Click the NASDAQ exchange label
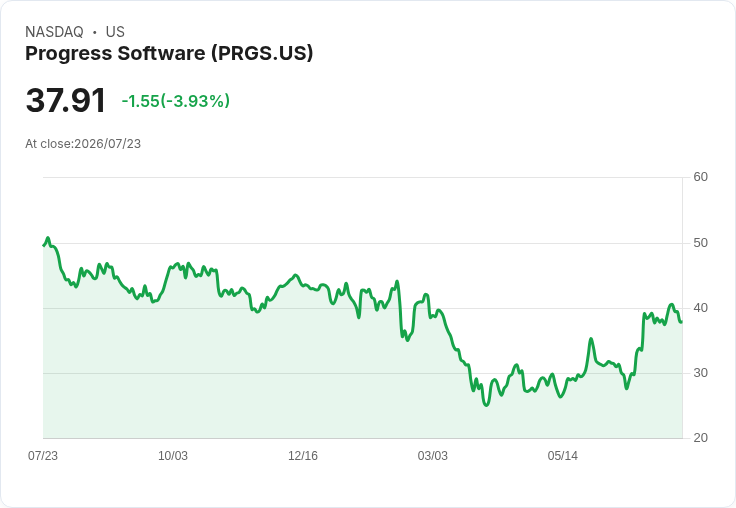The image size is (736, 508). [x=54, y=31]
